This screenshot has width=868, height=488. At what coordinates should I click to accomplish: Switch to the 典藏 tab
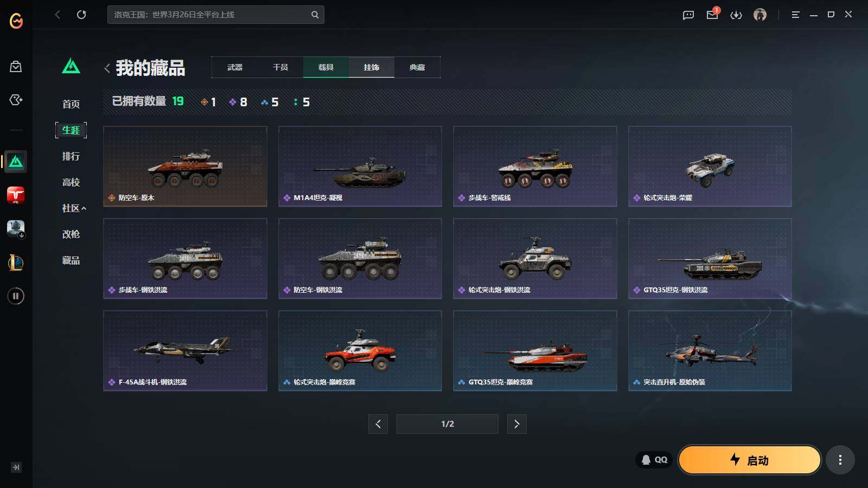point(417,67)
